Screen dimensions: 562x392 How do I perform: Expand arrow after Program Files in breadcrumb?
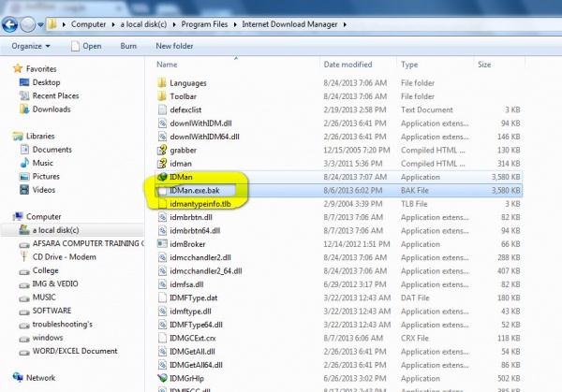tap(235, 24)
